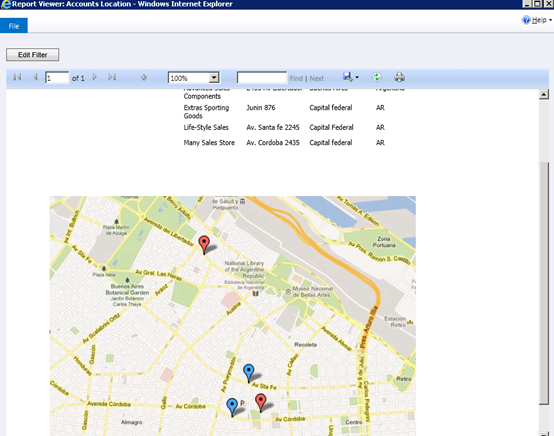Click 'AR' in Extras Sporting Goods row
Image resolution: width=554 pixels, height=436 pixels.
[380, 107]
